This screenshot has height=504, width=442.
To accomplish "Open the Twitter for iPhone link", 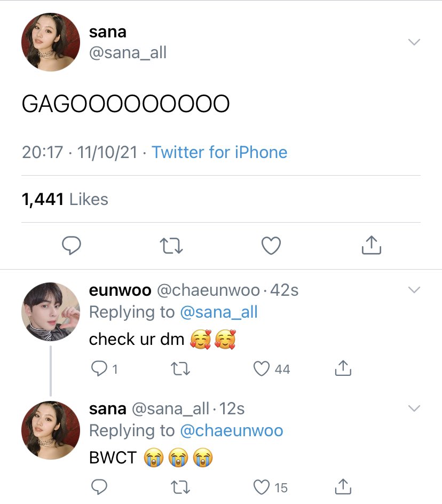I will pyautogui.click(x=219, y=152).
